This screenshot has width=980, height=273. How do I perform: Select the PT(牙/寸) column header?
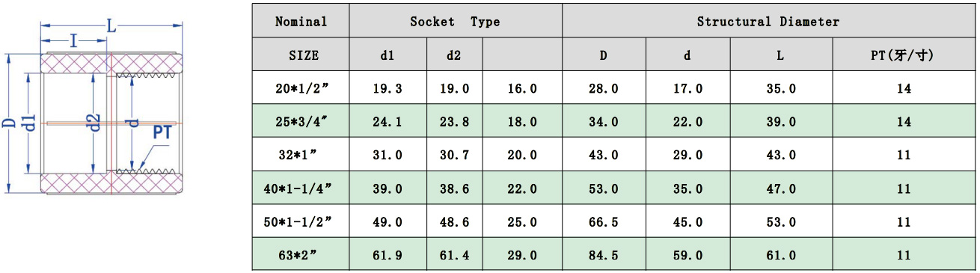(x=904, y=55)
